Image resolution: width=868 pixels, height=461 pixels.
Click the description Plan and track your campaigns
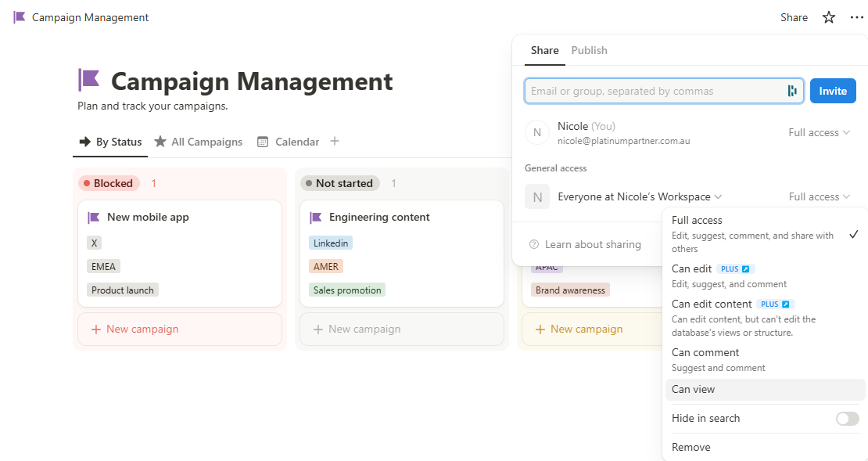(152, 106)
